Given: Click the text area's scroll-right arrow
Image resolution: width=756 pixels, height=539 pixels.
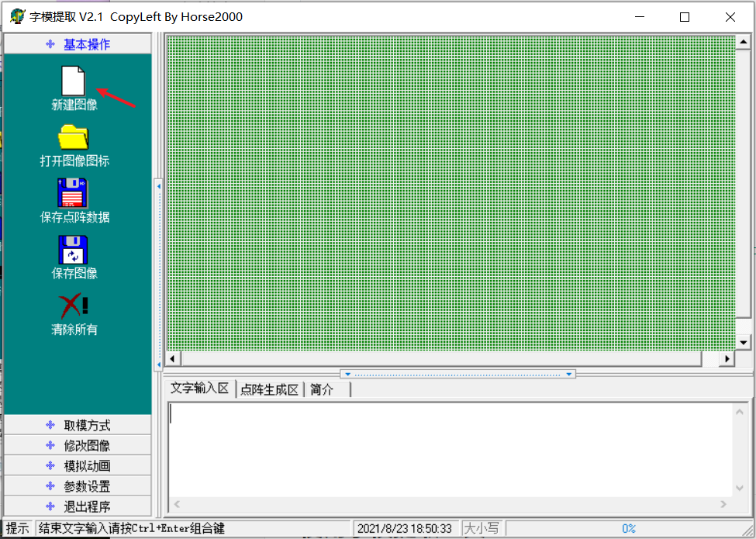Looking at the screenshot, I should pyautogui.click(x=723, y=504).
